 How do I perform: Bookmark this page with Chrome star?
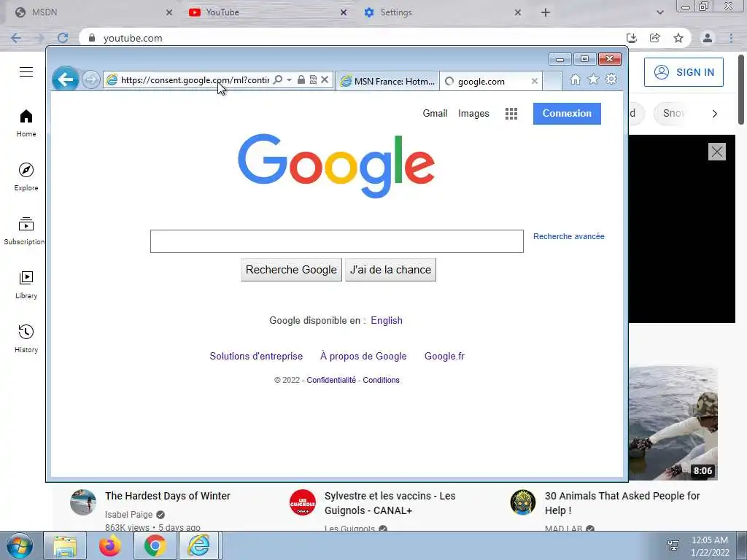678,38
